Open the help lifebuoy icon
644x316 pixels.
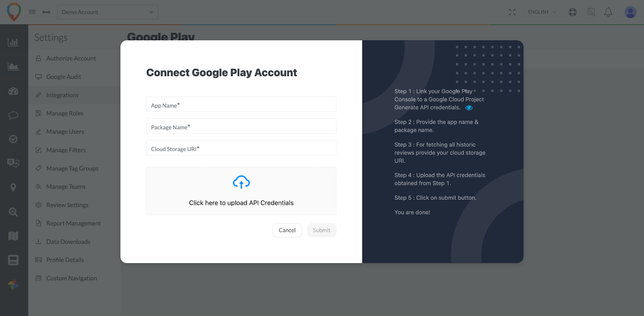coord(572,12)
